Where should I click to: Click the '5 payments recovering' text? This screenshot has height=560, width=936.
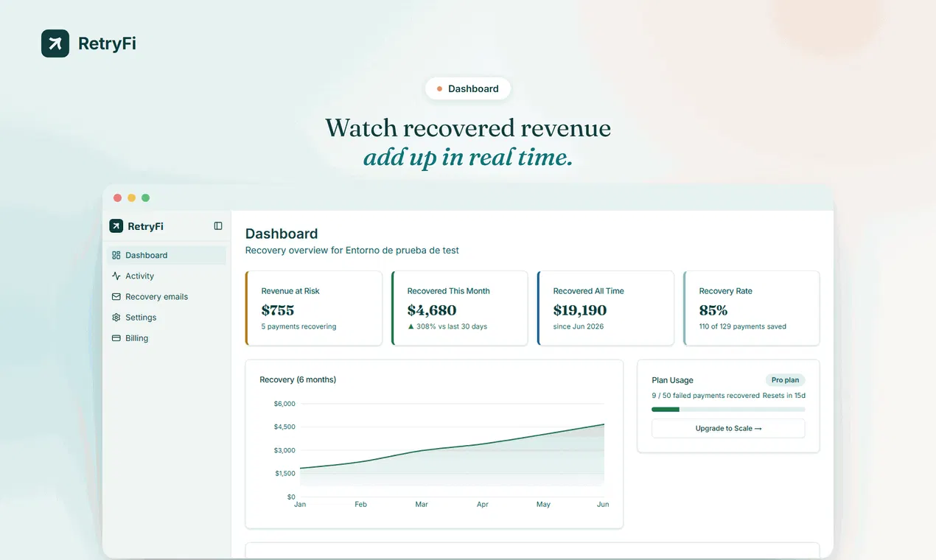pos(298,326)
